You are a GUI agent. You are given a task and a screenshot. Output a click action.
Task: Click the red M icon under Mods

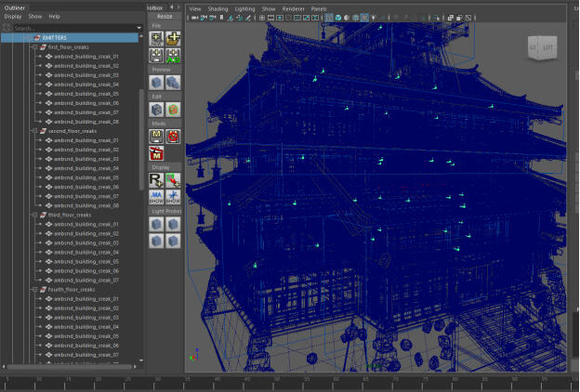156,153
